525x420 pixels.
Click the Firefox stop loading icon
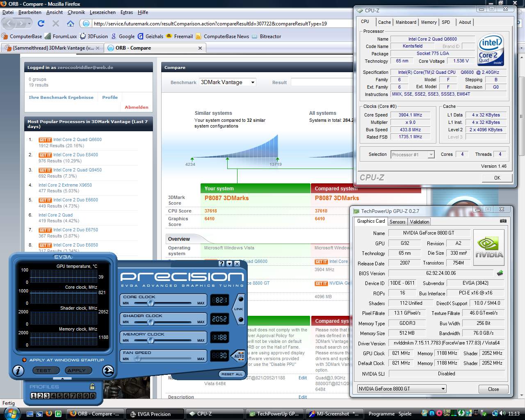tap(56, 23)
